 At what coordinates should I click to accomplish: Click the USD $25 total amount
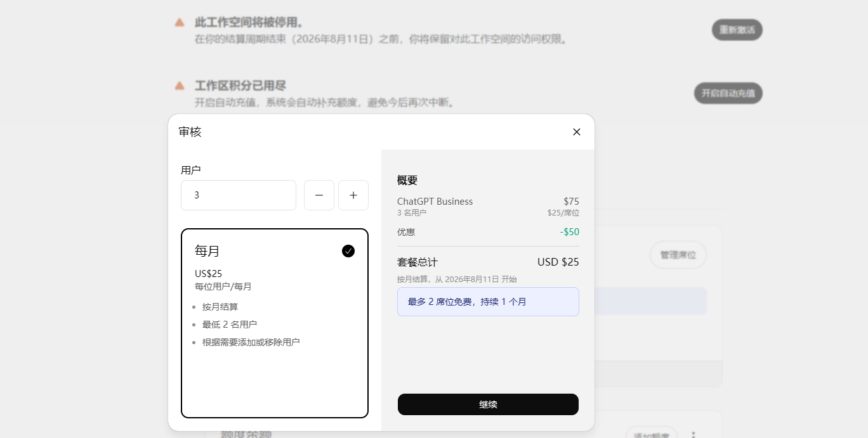tap(558, 262)
